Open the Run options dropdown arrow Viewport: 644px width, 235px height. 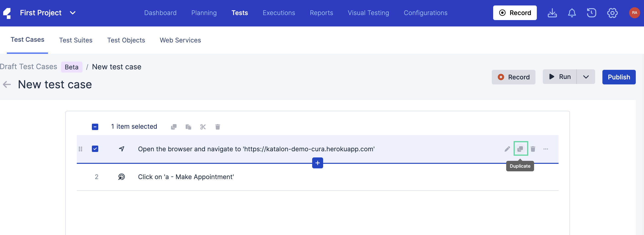(586, 77)
